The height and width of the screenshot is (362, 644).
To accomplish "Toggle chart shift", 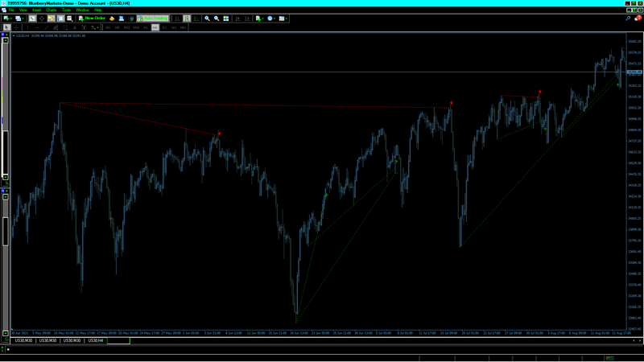I will click(247, 19).
